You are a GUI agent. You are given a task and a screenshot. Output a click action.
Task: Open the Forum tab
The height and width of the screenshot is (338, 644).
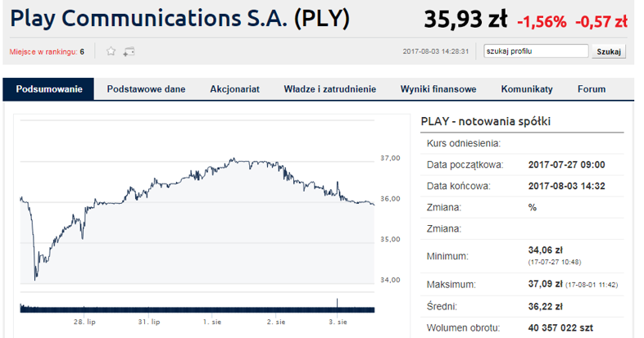tap(592, 89)
